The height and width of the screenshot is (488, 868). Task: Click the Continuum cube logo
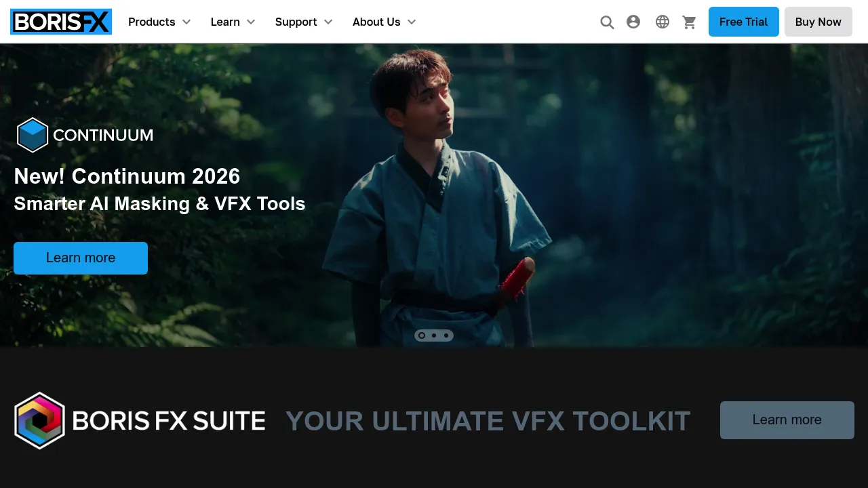tap(33, 135)
